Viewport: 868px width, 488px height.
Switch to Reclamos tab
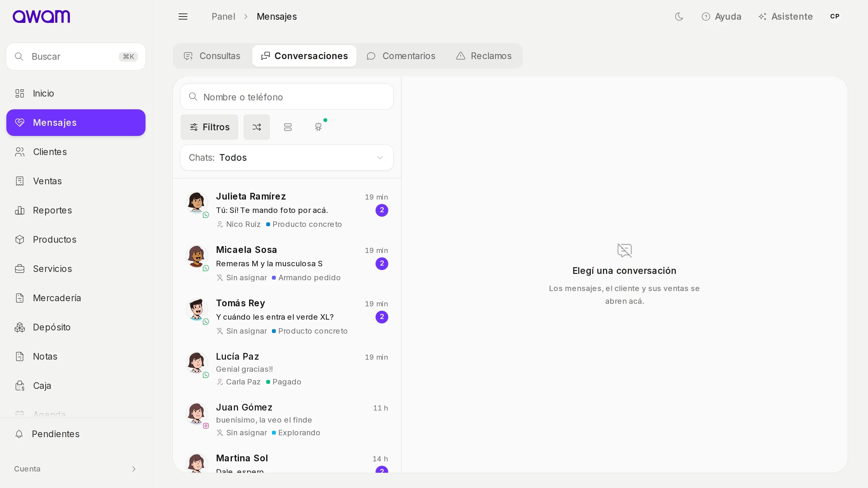pos(484,56)
